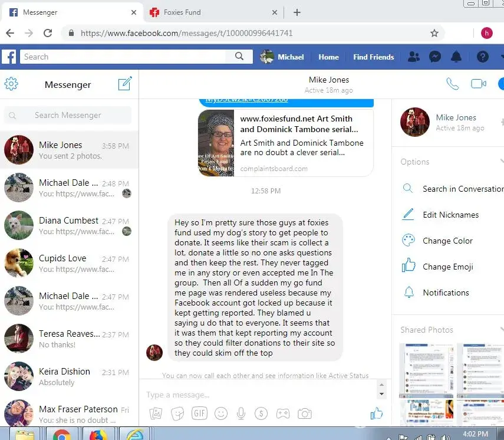The height and width of the screenshot is (440, 504).
Task: Choose an emoji from the smiley icon
Action: 221,413
